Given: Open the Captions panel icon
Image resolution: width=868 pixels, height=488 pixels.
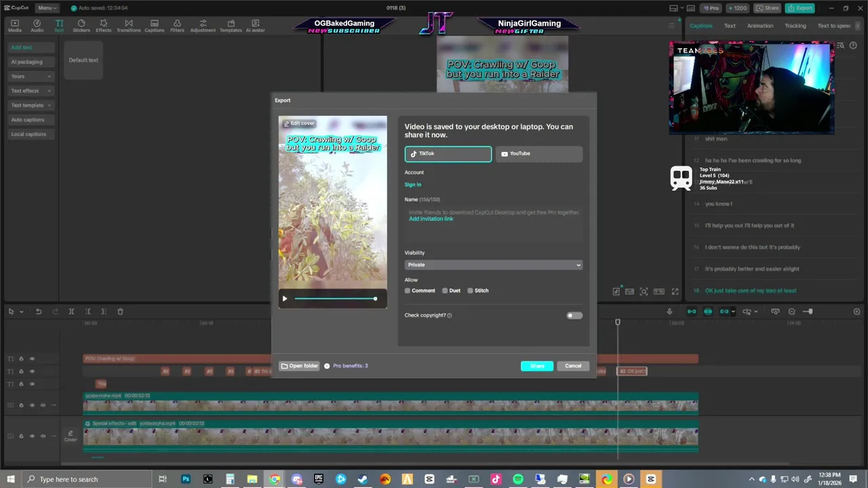Looking at the screenshot, I should [x=154, y=26].
